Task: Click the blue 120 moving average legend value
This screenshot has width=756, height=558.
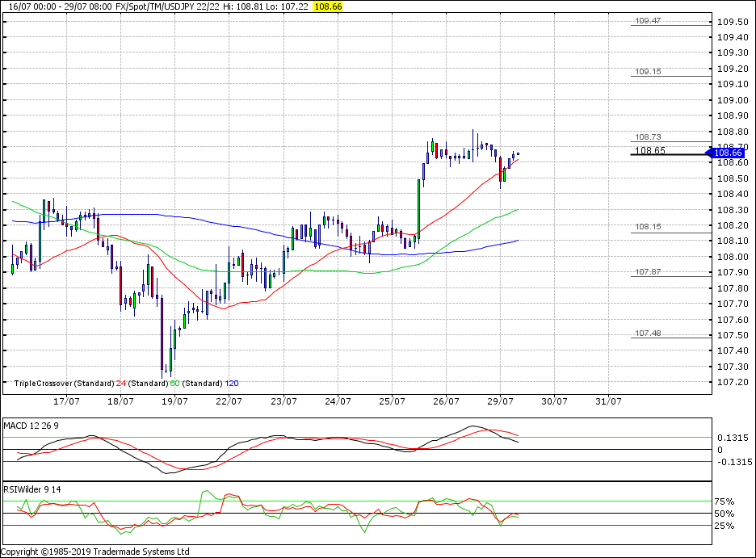Action: [x=231, y=383]
